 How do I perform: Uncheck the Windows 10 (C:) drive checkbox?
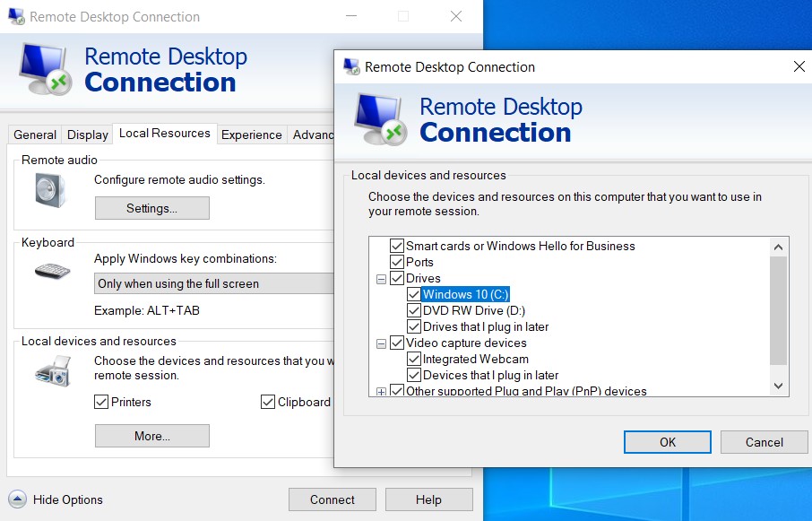coord(414,294)
